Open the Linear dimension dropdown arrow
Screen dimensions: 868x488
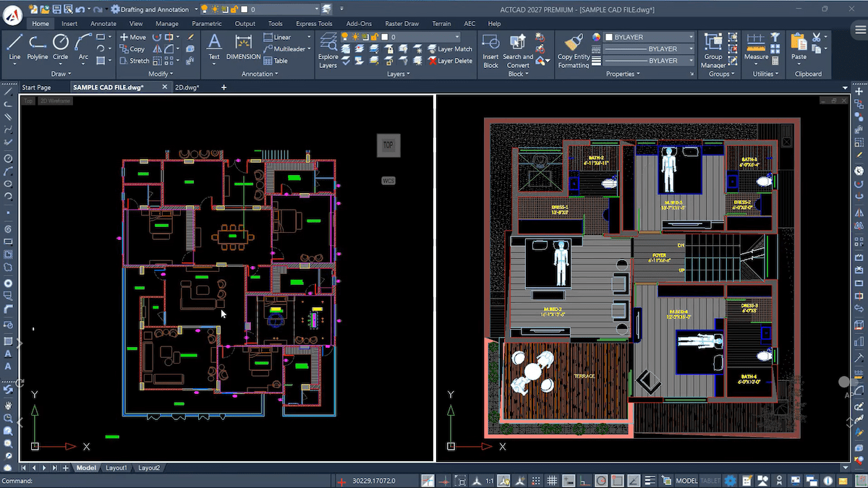(x=309, y=37)
